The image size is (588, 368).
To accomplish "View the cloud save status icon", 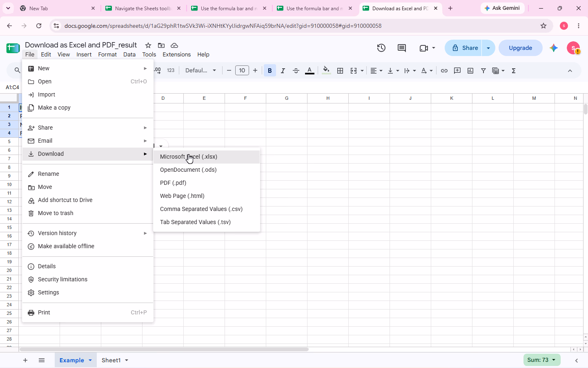I will pos(174,45).
